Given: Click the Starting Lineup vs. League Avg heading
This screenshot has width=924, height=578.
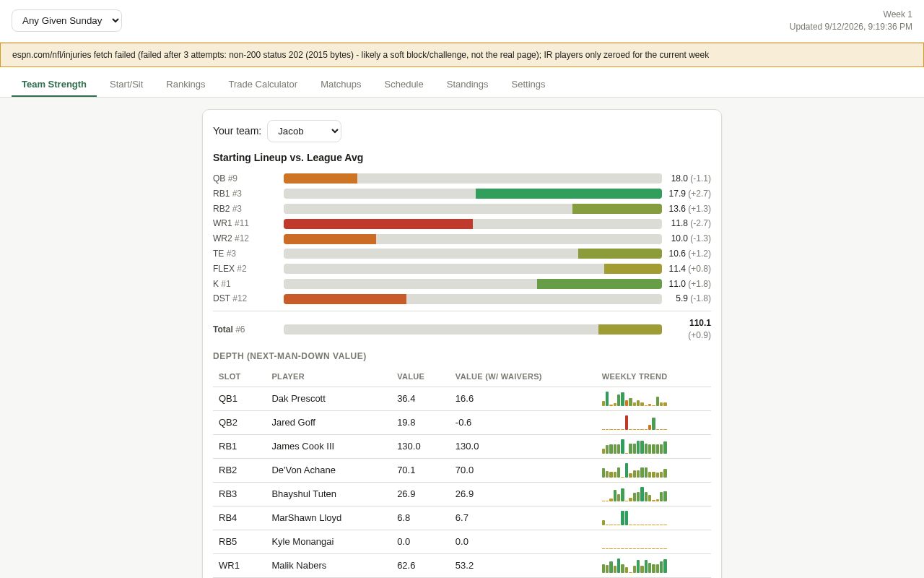Looking at the screenshot, I should pyautogui.click(x=288, y=158).
